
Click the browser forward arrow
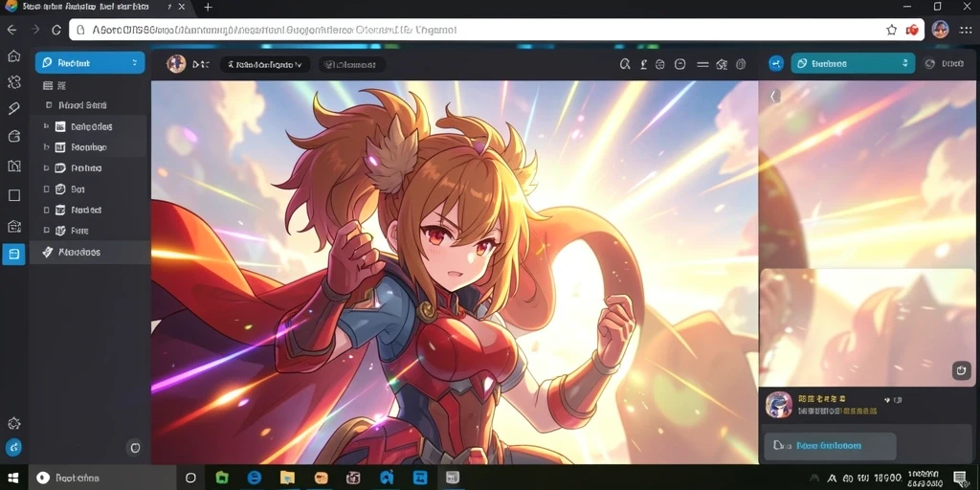tap(35, 30)
